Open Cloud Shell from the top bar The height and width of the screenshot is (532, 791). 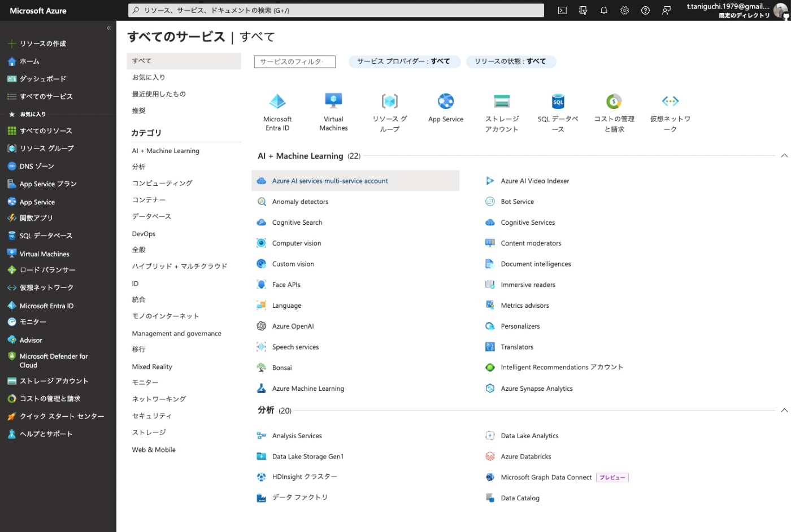562,10
